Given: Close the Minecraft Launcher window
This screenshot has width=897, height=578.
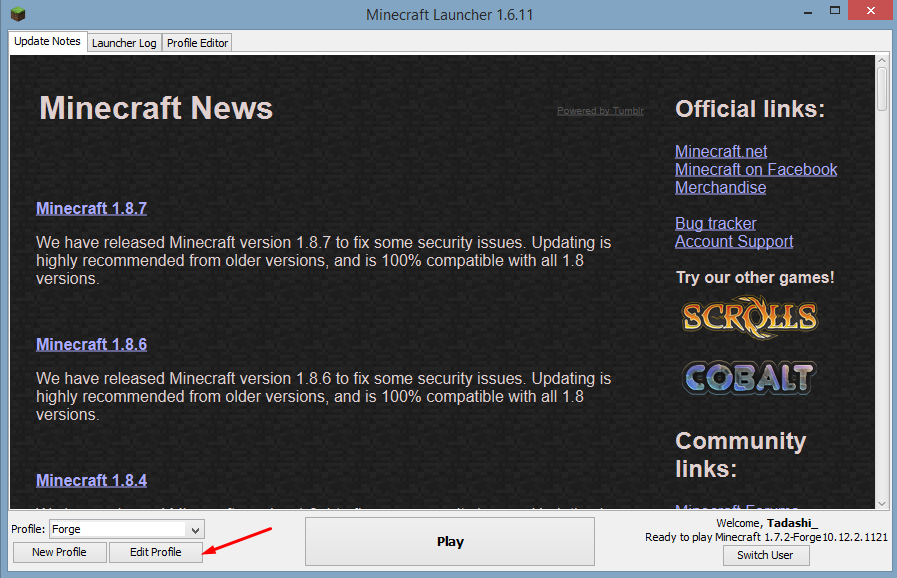Looking at the screenshot, I should click(871, 11).
